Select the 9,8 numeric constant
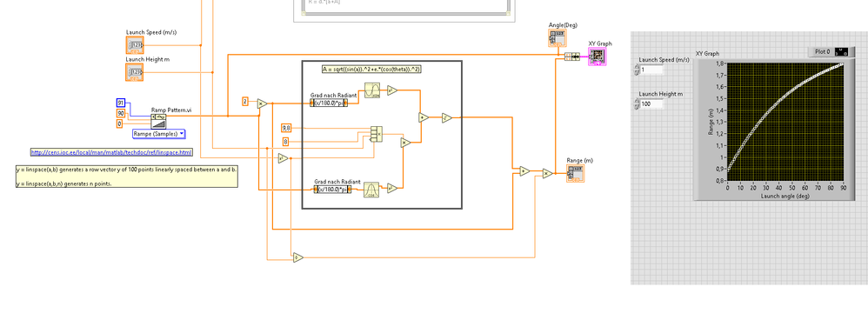Viewport: 868px width, 320px height. [x=286, y=128]
